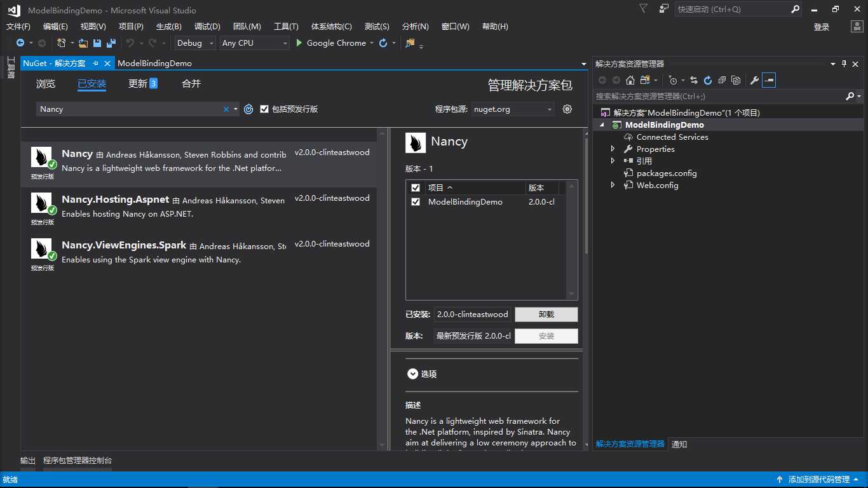Select the Nancy.ViewEngines.Spark package row
Viewport: 868px width, 488px height.
point(199,256)
